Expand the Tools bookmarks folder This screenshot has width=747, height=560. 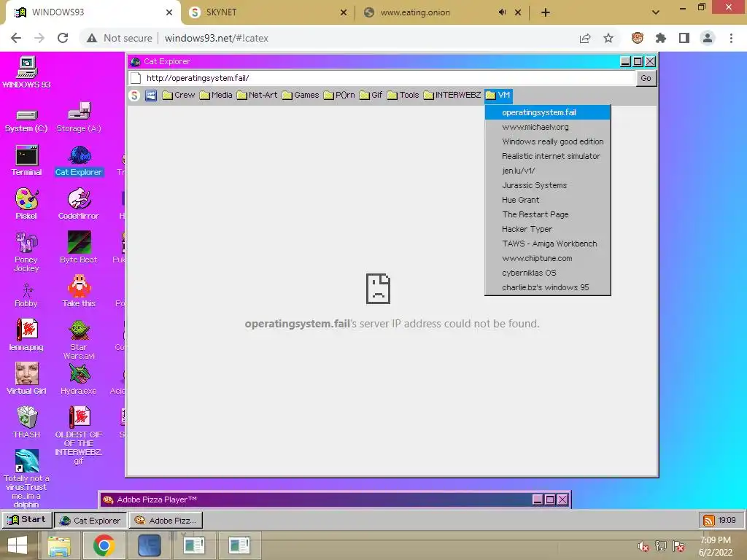(403, 96)
